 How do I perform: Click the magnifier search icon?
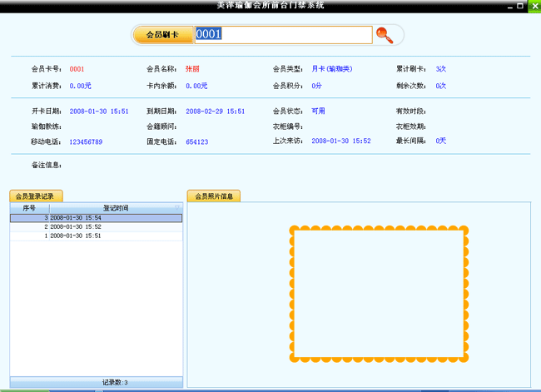click(384, 35)
